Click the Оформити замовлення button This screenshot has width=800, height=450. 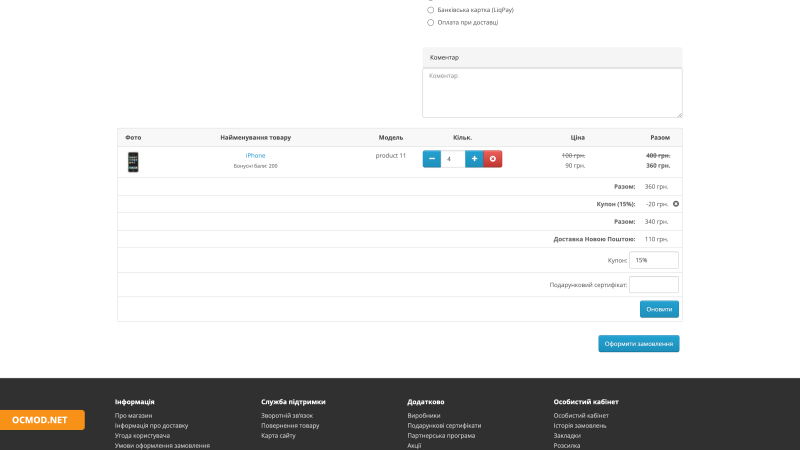tap(639, 344)
